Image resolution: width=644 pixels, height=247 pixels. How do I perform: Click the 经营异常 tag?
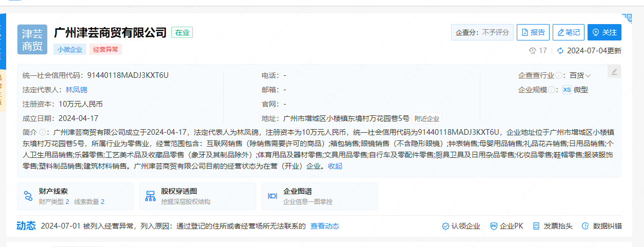click(x=106, y=50)
